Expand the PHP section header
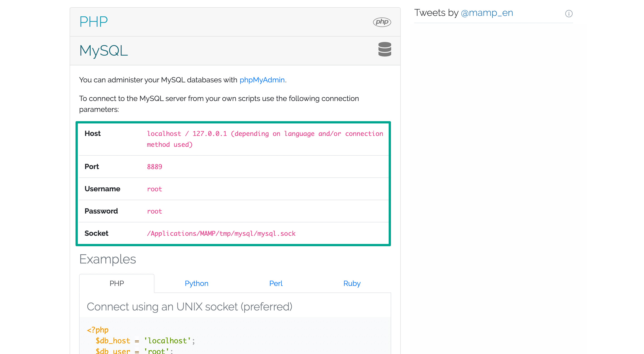The height and width of the screenshot is (354, 644). point(235,22)
